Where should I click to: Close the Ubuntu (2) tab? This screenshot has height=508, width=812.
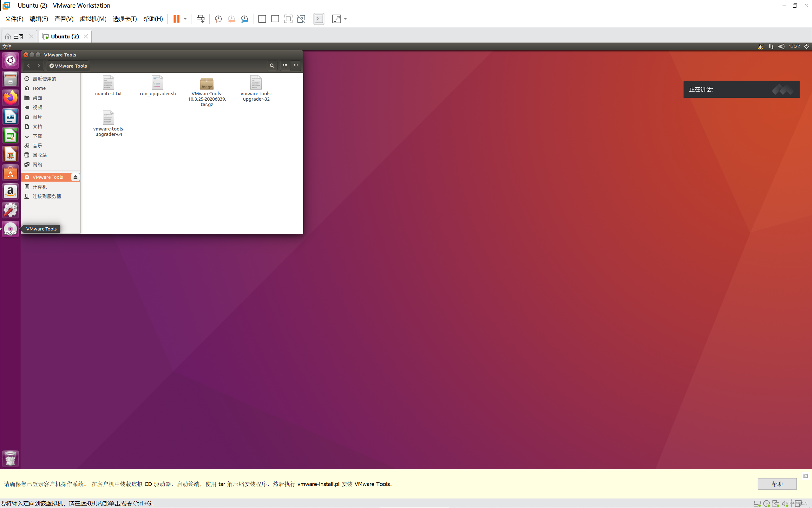(86, 36)
